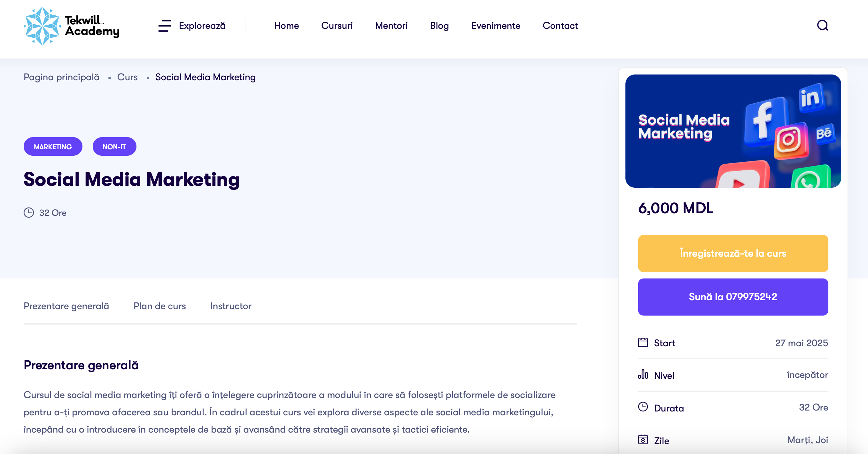Screen dimensions: 868x454
Task: Click the clock icon next to Durata
Action: pos(643,407)
